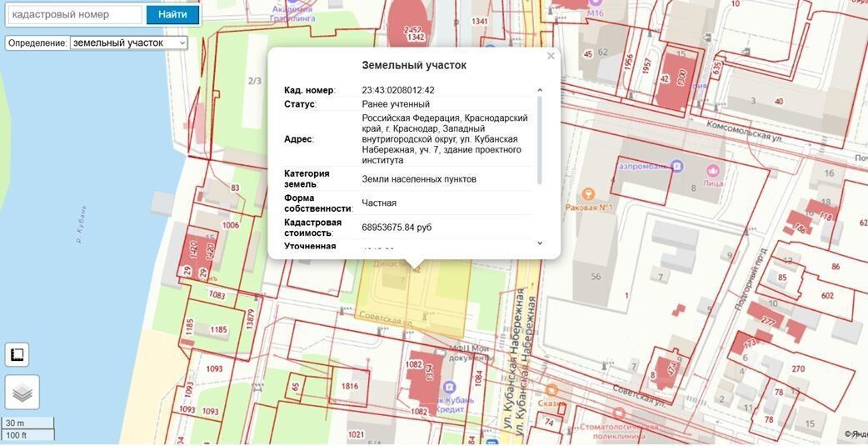868x446 pixels.
Task: Click the 100 ft scale label
Action: [16, 435]
